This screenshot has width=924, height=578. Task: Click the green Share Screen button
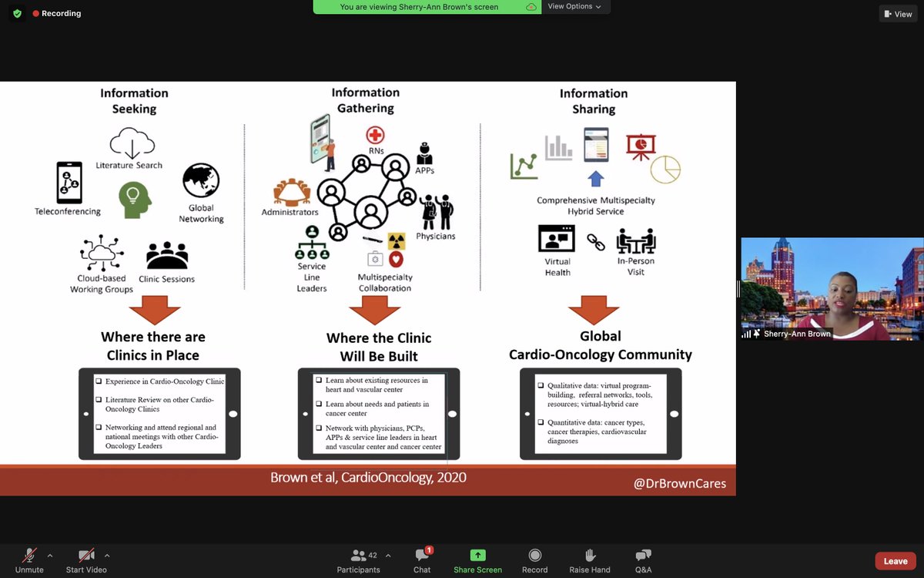[x=477, y=560]
